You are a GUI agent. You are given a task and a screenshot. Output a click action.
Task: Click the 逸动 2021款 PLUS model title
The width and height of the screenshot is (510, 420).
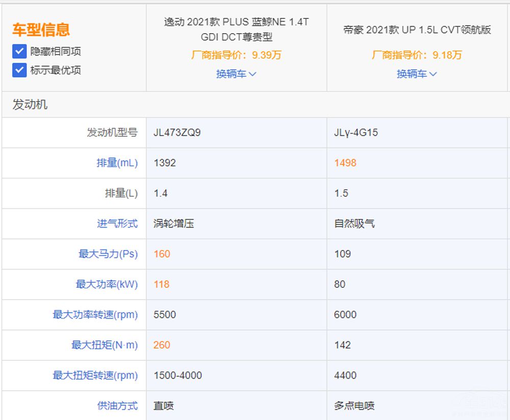(x=237, y=29)
